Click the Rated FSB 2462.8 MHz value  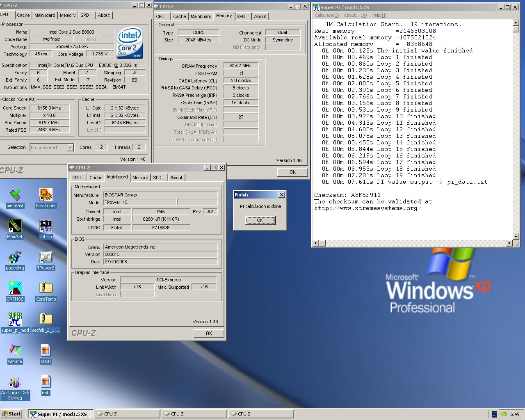pyautogui.click(x=49, y=130)
